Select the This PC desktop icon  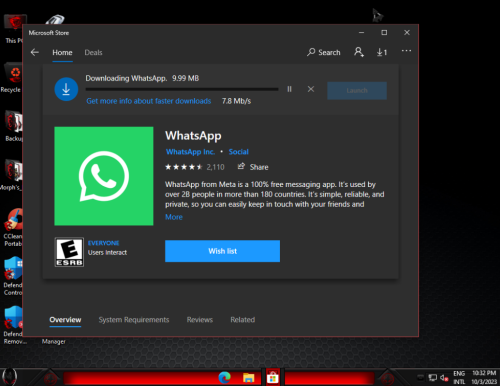(13, 29)
